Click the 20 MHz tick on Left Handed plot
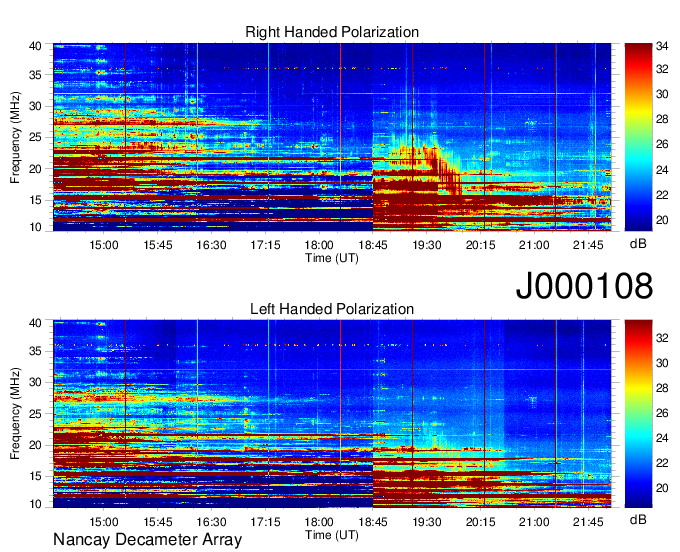The width and height of the screenshot is (680, 552). click(35, 445)
